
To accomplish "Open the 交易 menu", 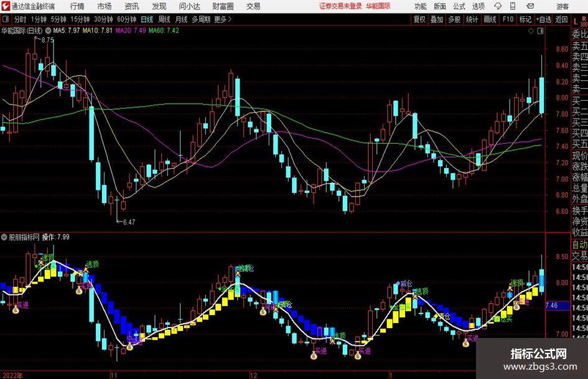I will pos(253,6).
